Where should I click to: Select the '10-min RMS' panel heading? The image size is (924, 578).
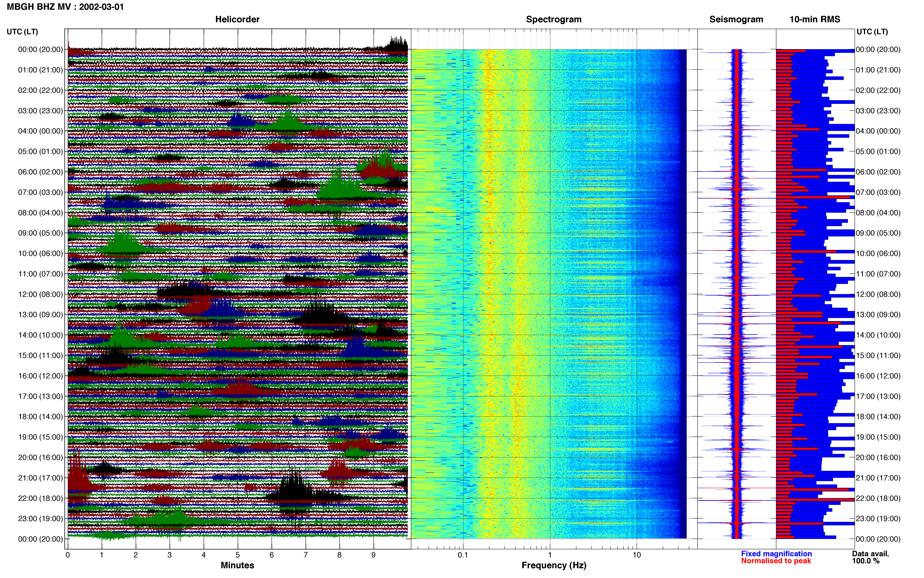(815, 19)
